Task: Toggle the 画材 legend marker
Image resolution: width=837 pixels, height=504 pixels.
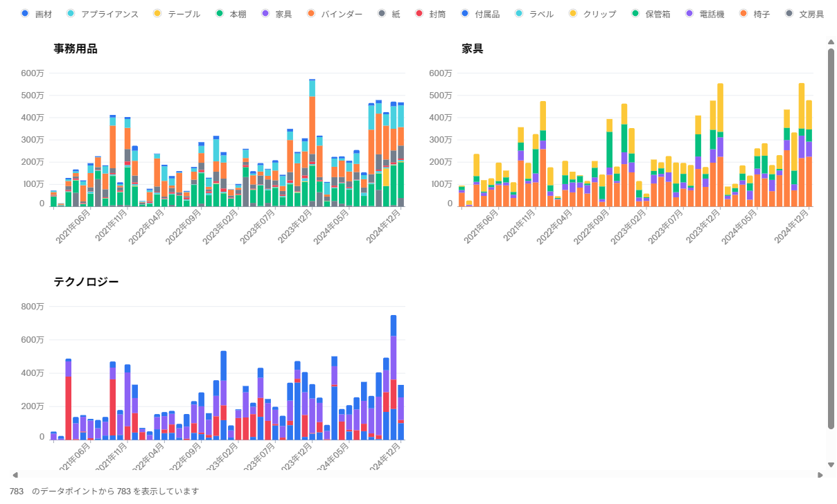Action: (25, 14)
